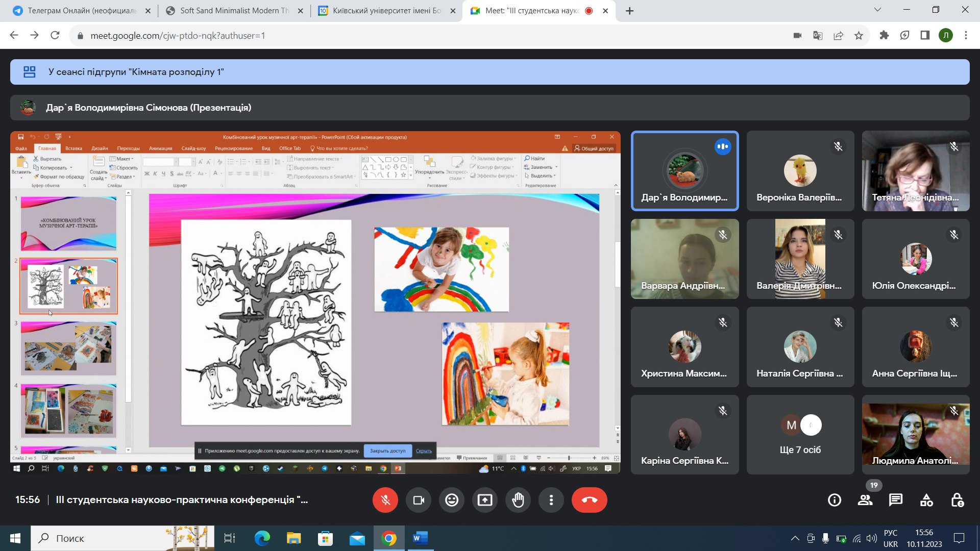Open Word from the Windows taskbar

pyautogui.click(x=420, y=538)
